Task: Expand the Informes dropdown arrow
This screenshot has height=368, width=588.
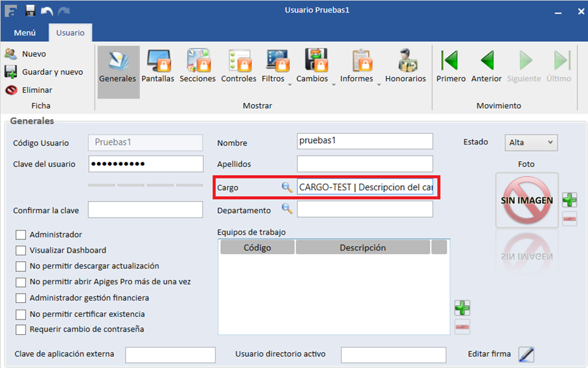Action: click(379, 84)
